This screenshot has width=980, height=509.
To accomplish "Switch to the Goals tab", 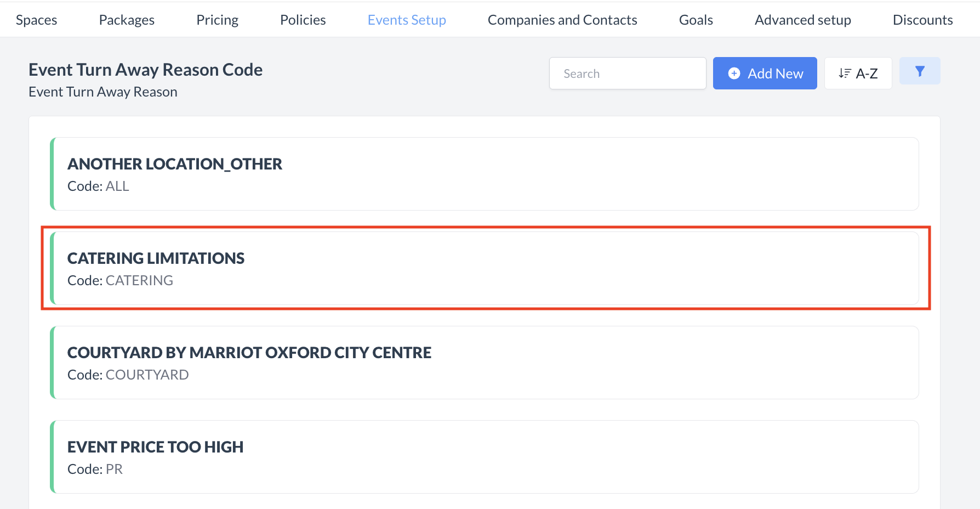I will [696, 20].
